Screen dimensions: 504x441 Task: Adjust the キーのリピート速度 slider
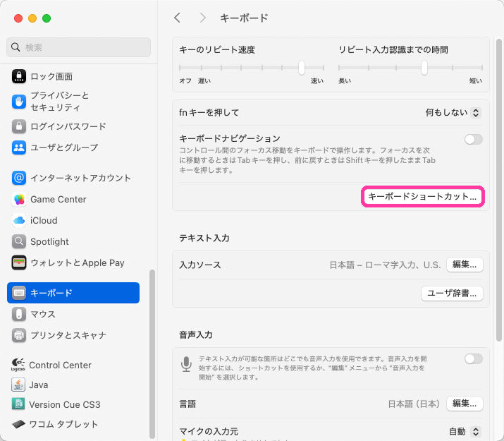(x=301, y=68)
